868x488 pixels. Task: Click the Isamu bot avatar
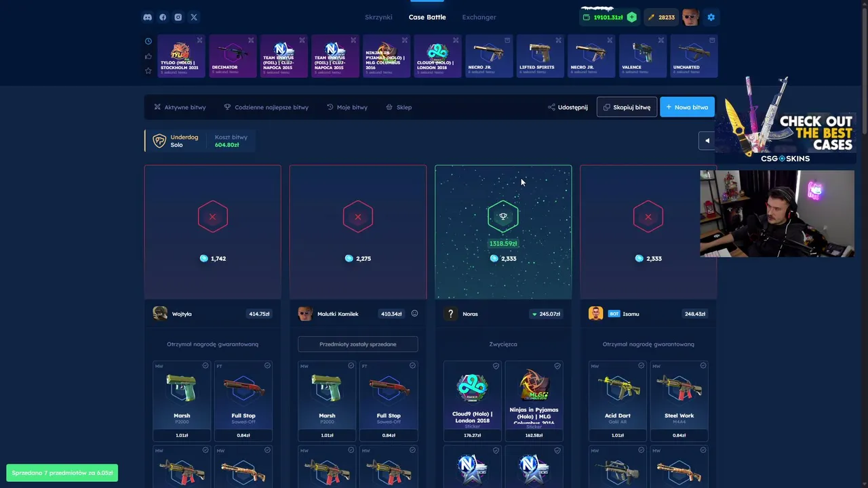coord(595,313)
